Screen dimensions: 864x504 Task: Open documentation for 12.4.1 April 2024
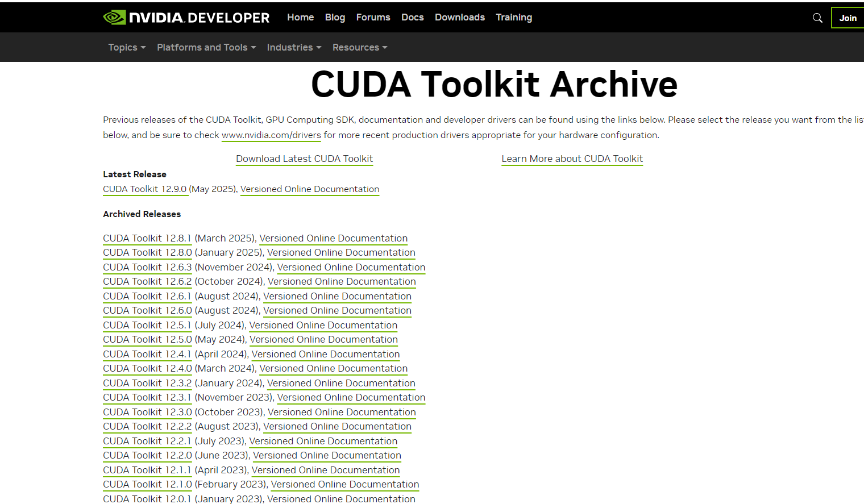[326, 354]
